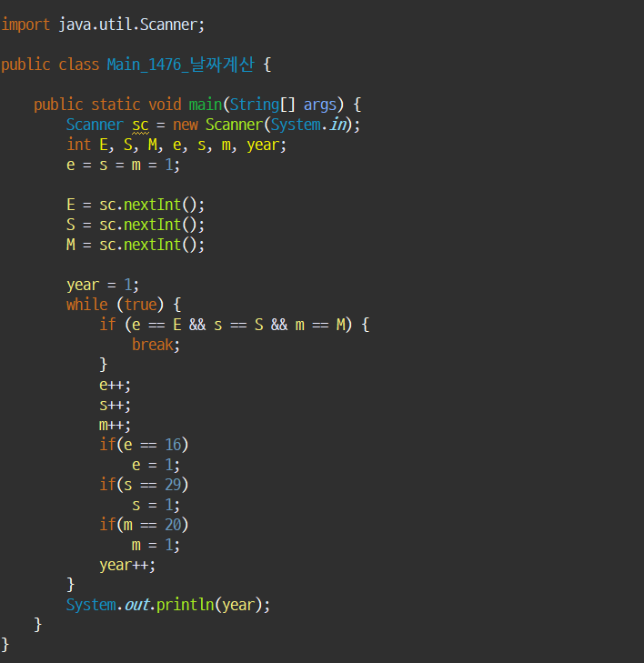Click the if(m == 20) condition
Viewport: 644px width, 663px height.
click(144, 525)
